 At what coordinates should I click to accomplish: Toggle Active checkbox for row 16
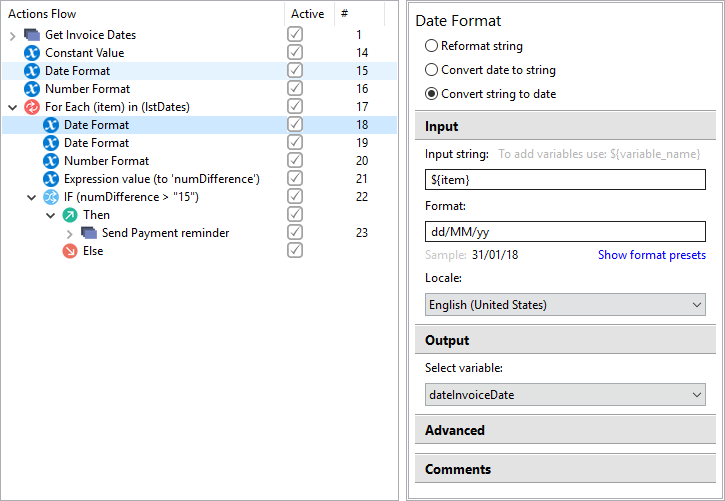pyautogui.click(x=295, y=88)
